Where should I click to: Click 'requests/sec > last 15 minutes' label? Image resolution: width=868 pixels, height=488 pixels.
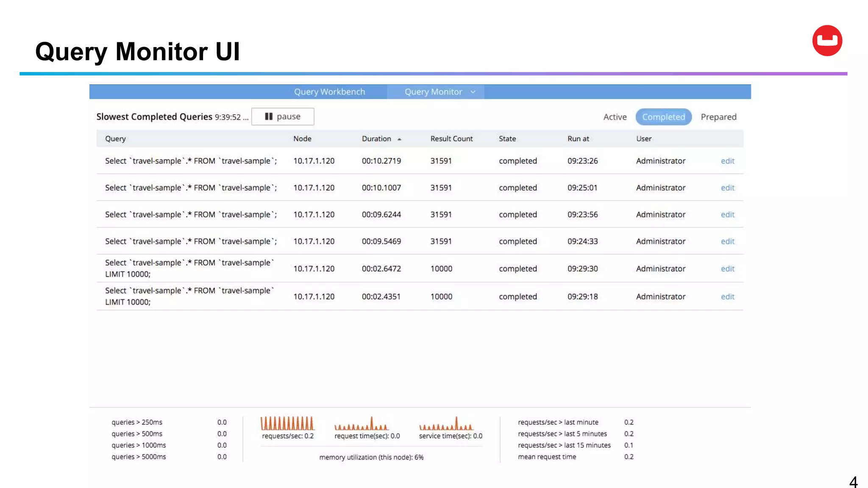[564, 445]
